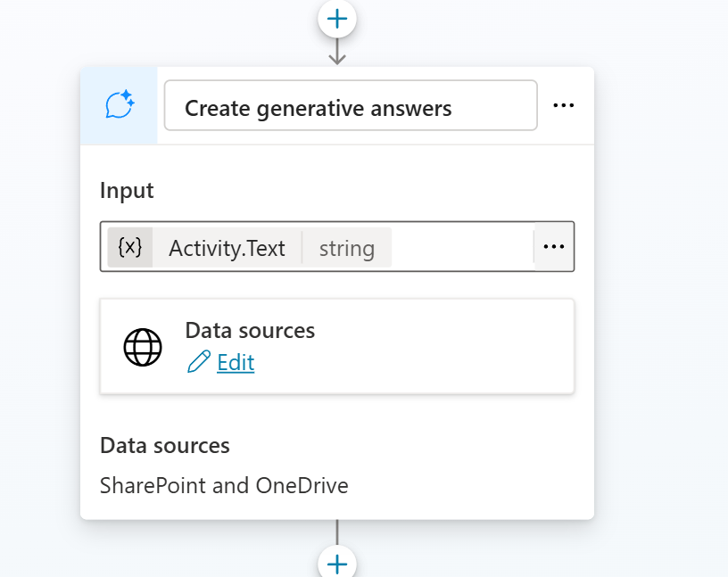Click the add node plus button below the card

click(337, 564)
